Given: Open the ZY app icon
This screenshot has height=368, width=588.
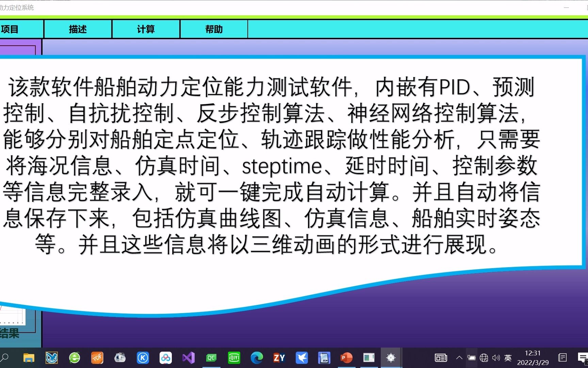Looking at the screenshot, I should [279, 358].
